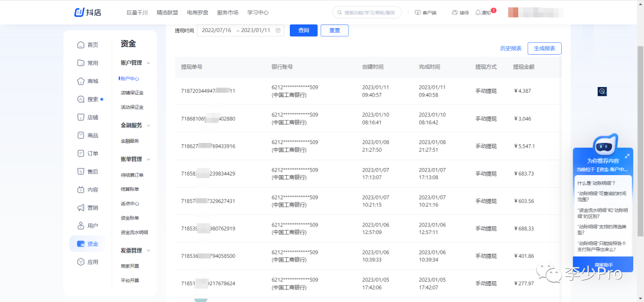Select 店铺保证金 in 资金 menu
Image resolution: width=644 pixels, height=302 pixels.
point(132,93)
